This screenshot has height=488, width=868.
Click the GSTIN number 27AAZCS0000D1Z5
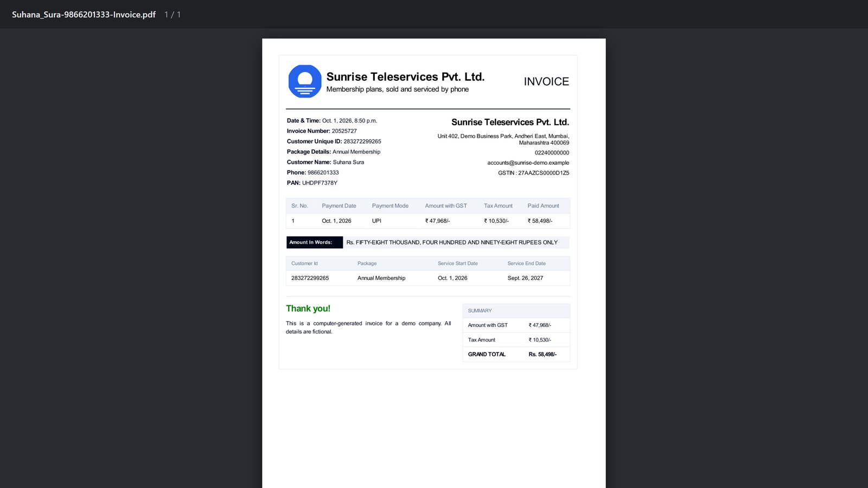point(544,173)
